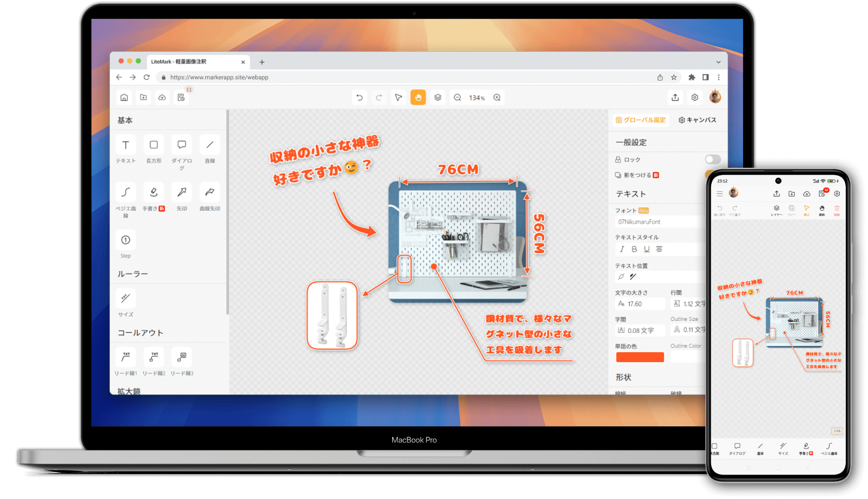Select the ベジェ曲線 bezier curve tool
The width and height of the screenshot is (868, 499).
pos(125,192)
